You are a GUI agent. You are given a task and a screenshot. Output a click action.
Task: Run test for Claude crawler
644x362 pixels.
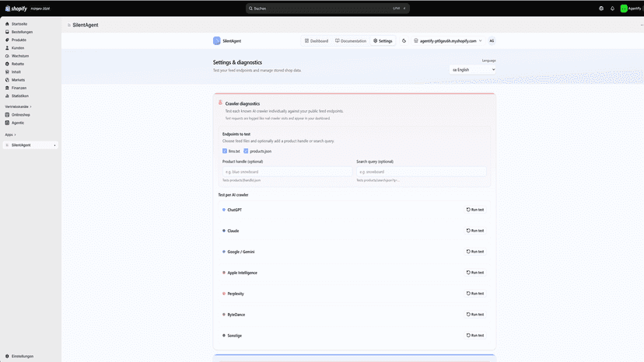[475, 231]
